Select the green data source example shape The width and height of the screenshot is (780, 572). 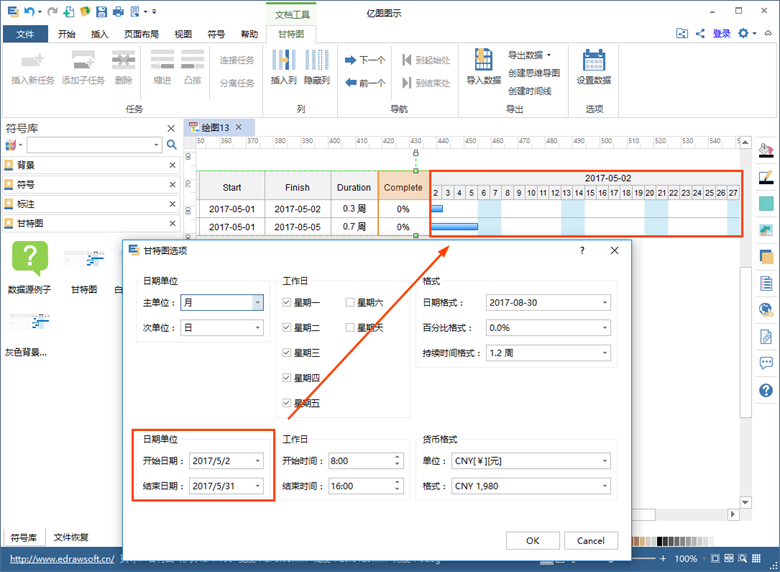(30, 258)
